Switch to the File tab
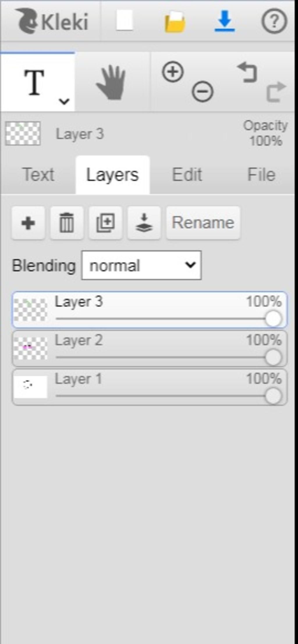This screenshot has width=298, height=644. (x=261, y=175)
